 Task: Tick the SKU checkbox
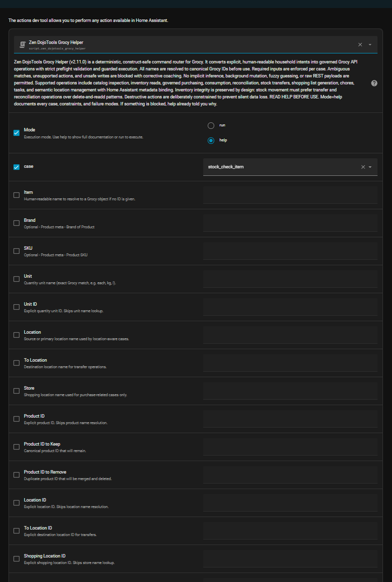click(16, 251)
